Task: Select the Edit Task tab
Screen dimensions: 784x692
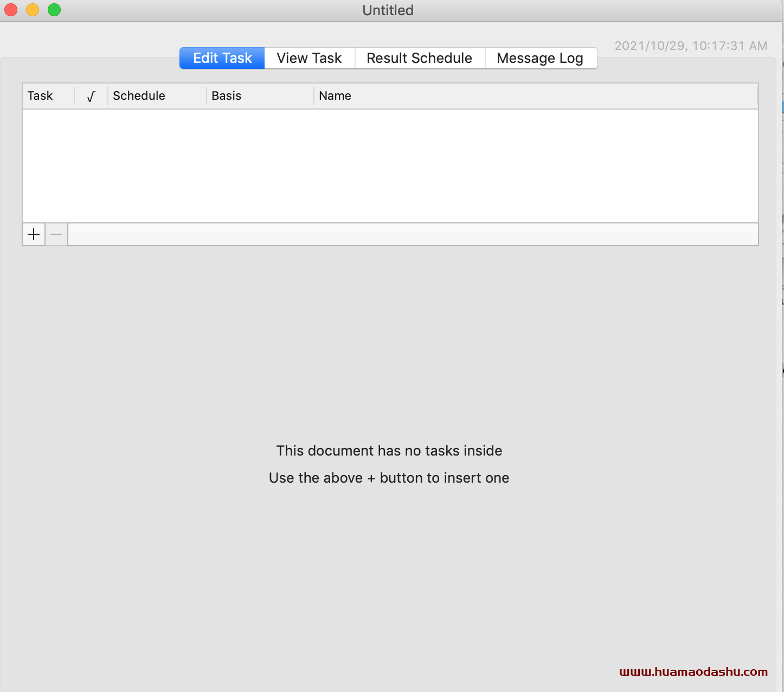Action: 222,58
